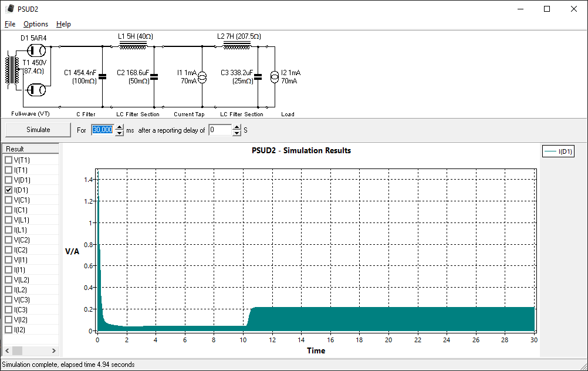This screenshot has width=588, height=371.
Task: Uncheck the I(D1) result checkbox
Action: tap(8, 190)
